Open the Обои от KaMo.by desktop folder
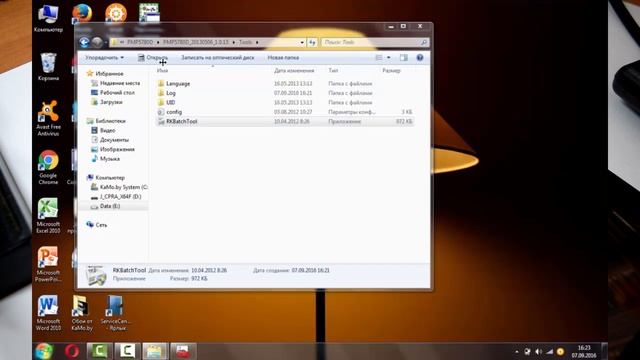Image resolution: width=640 pixels, height=360 pixels. [82, 313]
